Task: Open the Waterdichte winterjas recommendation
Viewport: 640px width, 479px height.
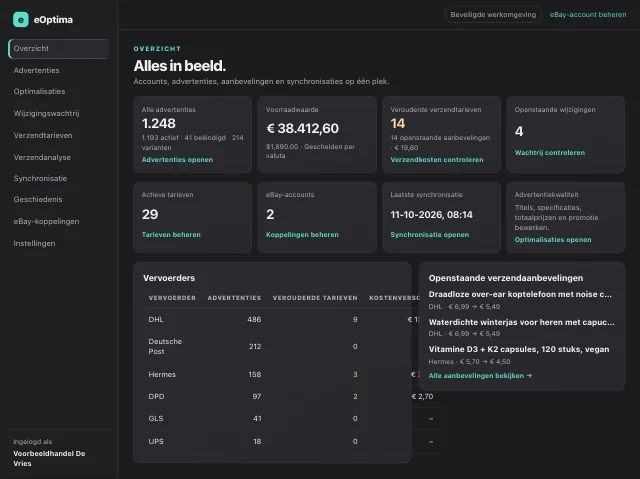Action: [x=521, y=322]
